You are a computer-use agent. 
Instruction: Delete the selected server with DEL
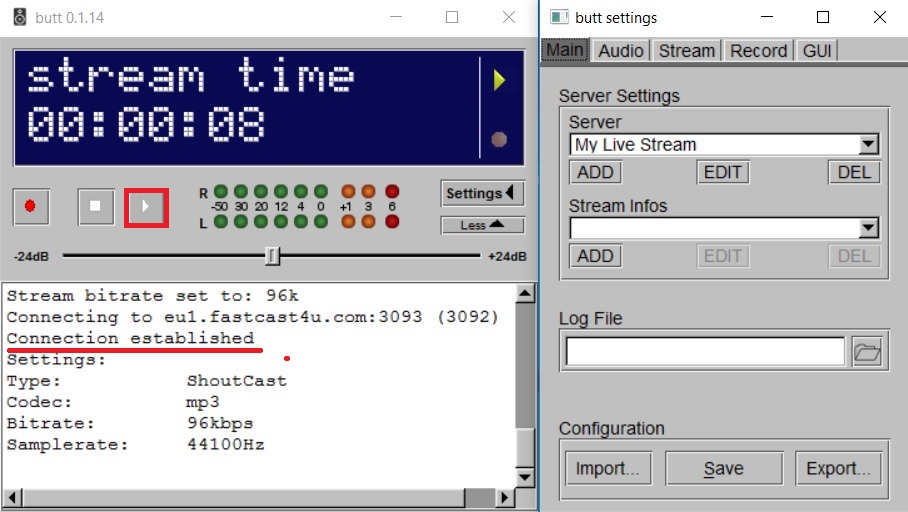[x=854, y=173]
